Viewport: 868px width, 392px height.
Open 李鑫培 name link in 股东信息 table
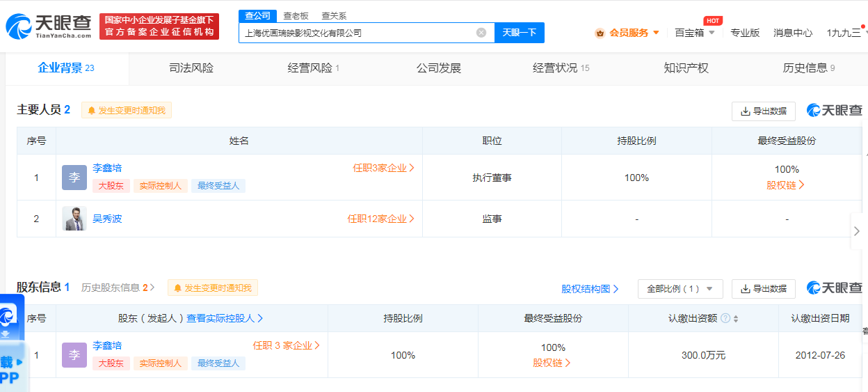pos(107,345)
